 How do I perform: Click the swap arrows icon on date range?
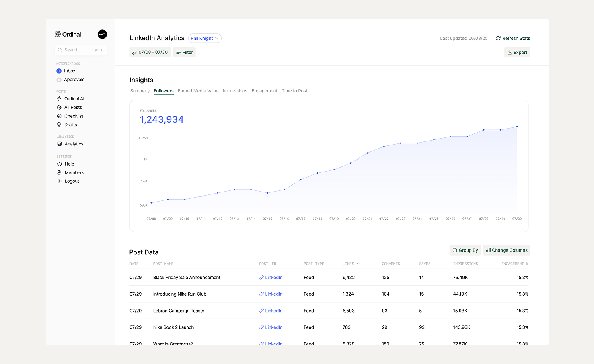[x=134, y=52]
